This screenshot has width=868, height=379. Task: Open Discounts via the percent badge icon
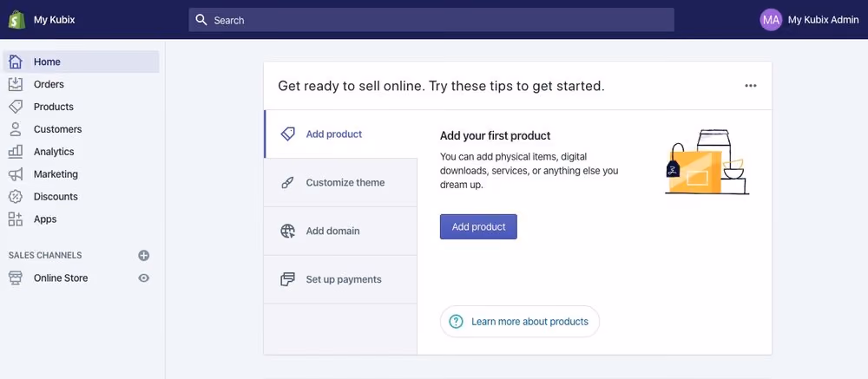pos(16,196)
